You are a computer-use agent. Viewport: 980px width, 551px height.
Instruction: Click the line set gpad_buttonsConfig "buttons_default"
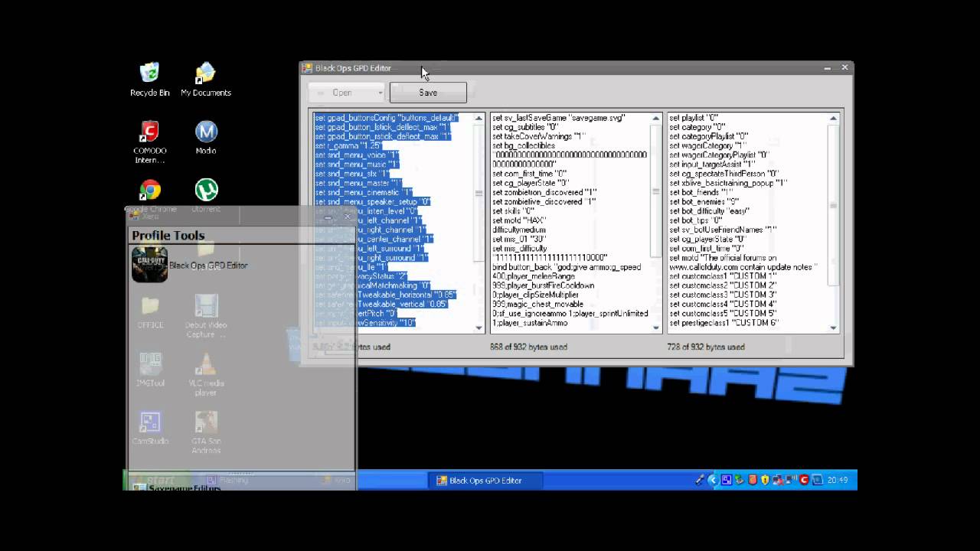coord(387,118)
